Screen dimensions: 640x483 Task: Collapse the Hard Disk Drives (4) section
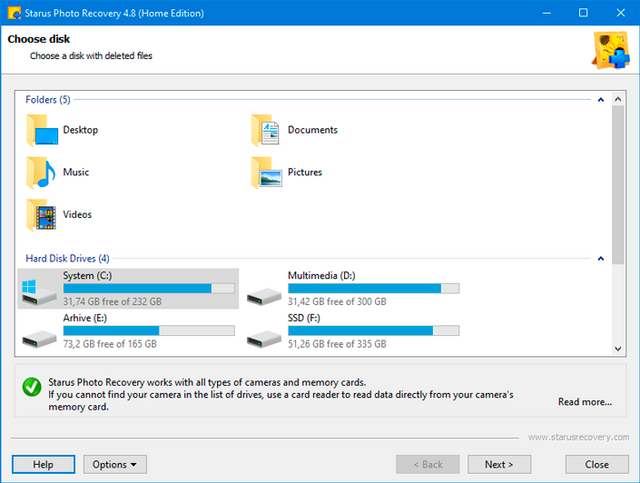click(601, 258)
